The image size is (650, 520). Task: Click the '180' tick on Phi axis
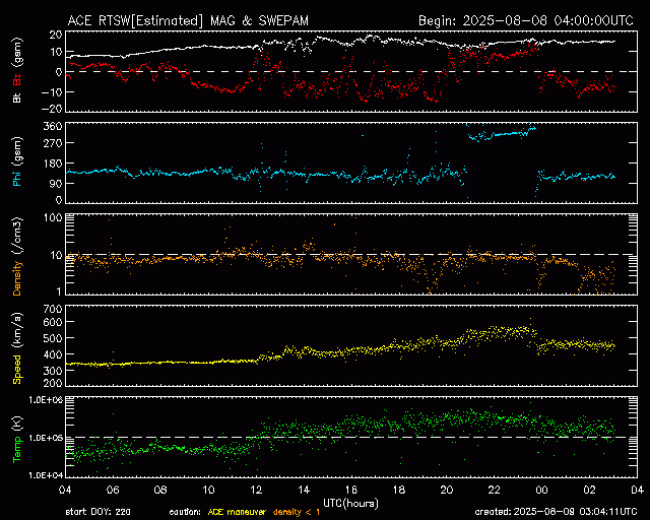pos(53,163)
